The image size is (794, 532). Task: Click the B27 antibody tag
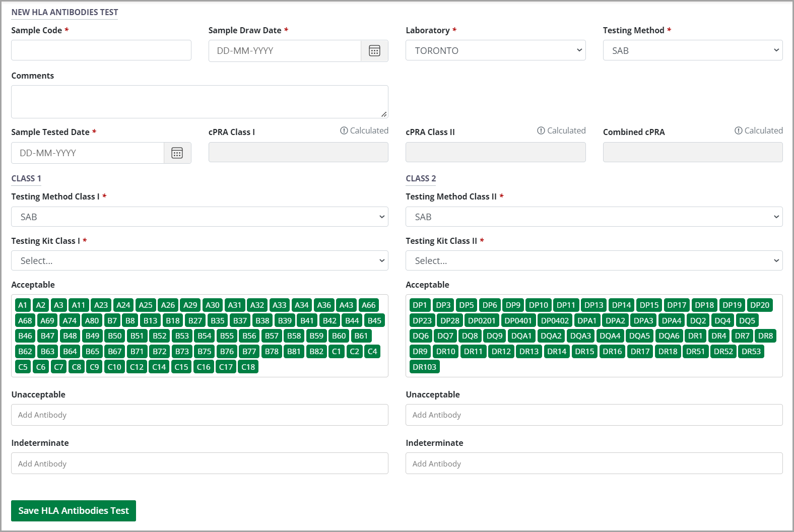pos(195,321)
